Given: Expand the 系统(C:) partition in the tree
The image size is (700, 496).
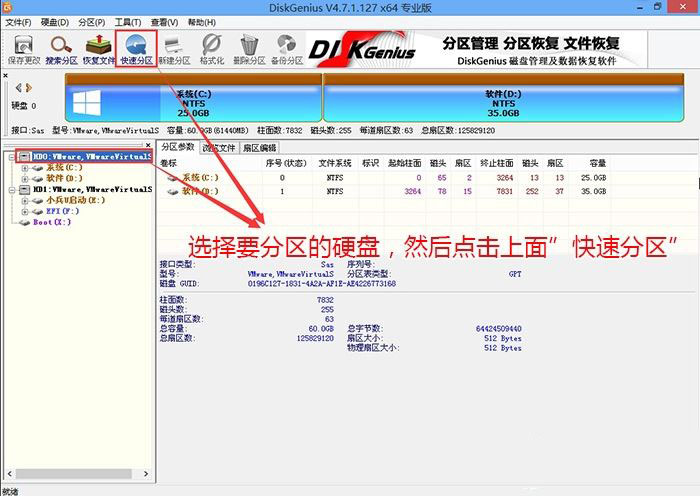Looking at the screenshot, I should 24,167.
